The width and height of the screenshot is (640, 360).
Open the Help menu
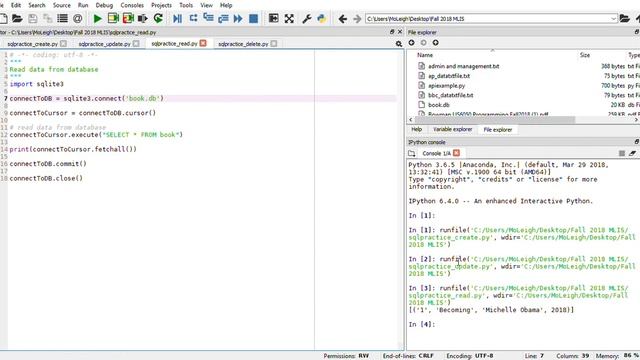point(226,5)
